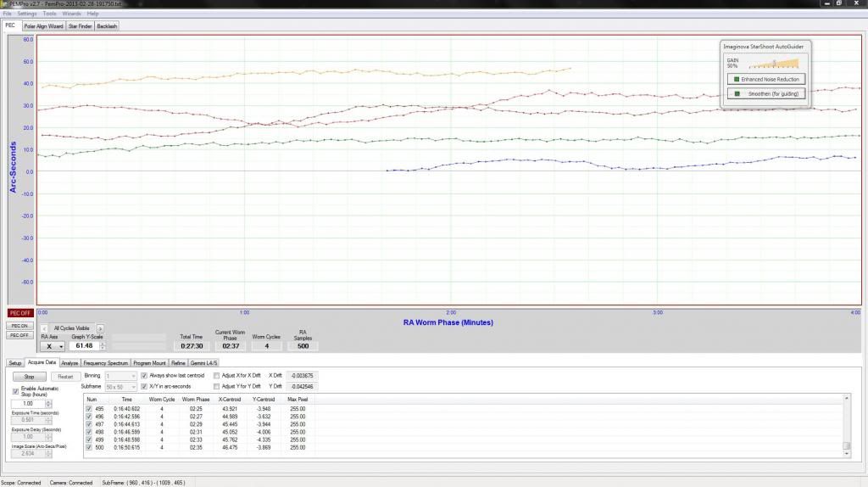This screenshot has width=868, height=487.
Task: Click the Stop acquisition button
Action: [x=30, y=377]
